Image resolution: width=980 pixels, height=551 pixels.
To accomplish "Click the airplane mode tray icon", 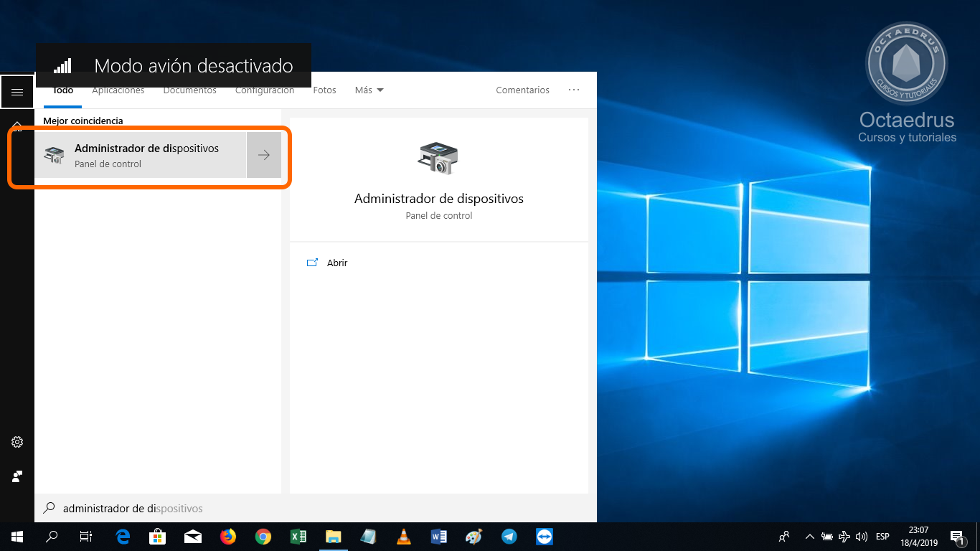I will coord(844,537).
